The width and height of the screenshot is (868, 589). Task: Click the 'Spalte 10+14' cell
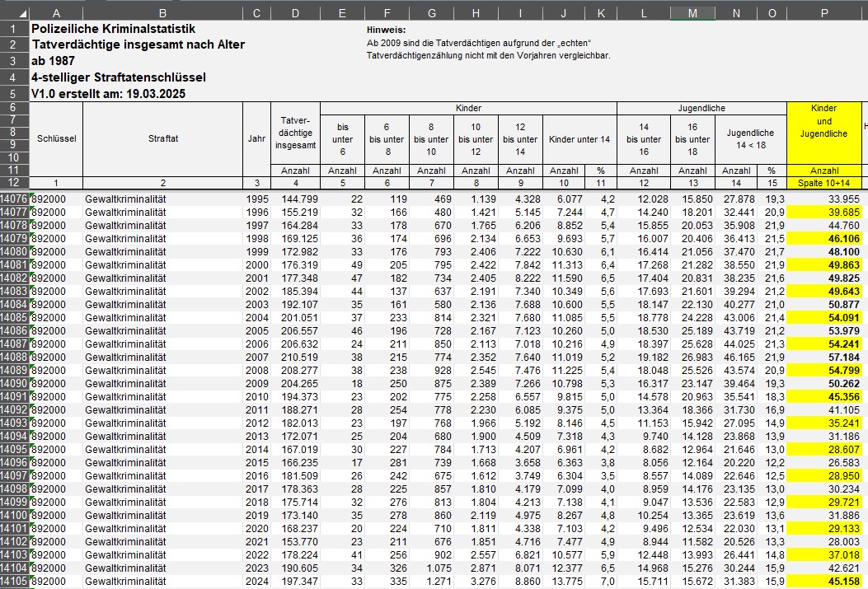(823, 183)
